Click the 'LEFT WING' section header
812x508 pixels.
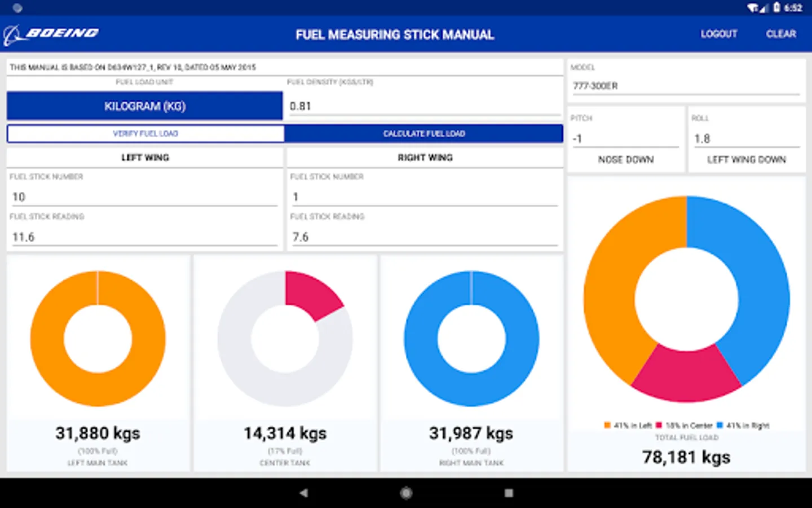(145, 157)
